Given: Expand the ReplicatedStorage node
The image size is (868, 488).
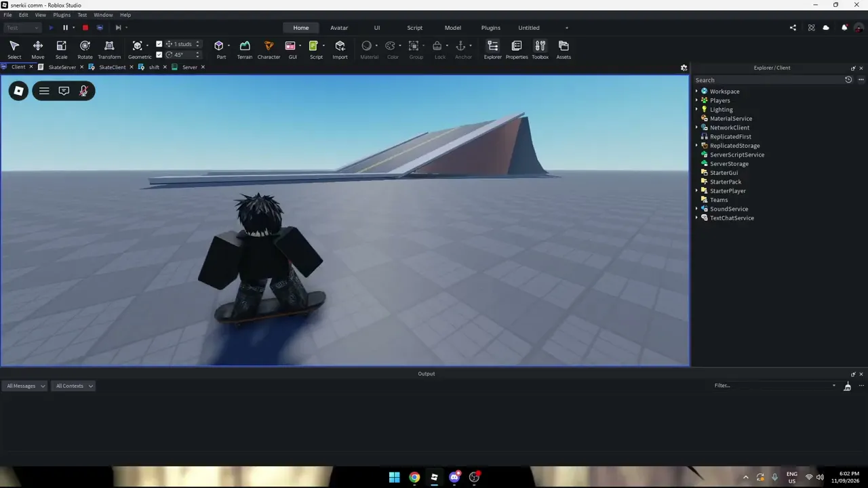Looking at the screenshot, I should (x=696, y=146).
